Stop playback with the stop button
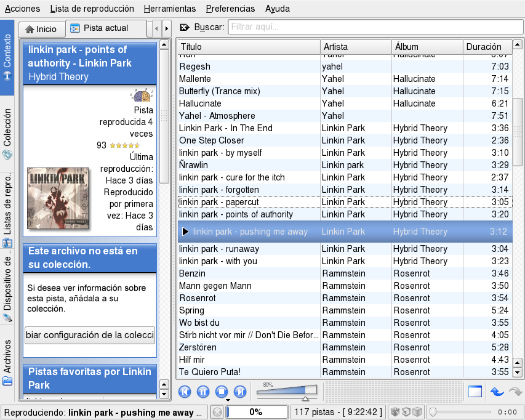The image size is (525, 420). pyautogui.click(x=222, y=392)
